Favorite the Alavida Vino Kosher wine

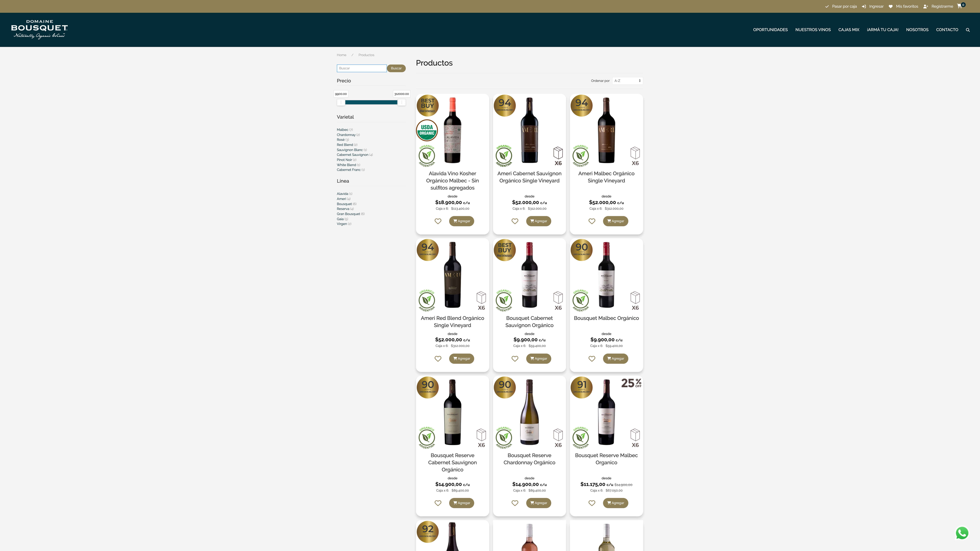point(438,221)
